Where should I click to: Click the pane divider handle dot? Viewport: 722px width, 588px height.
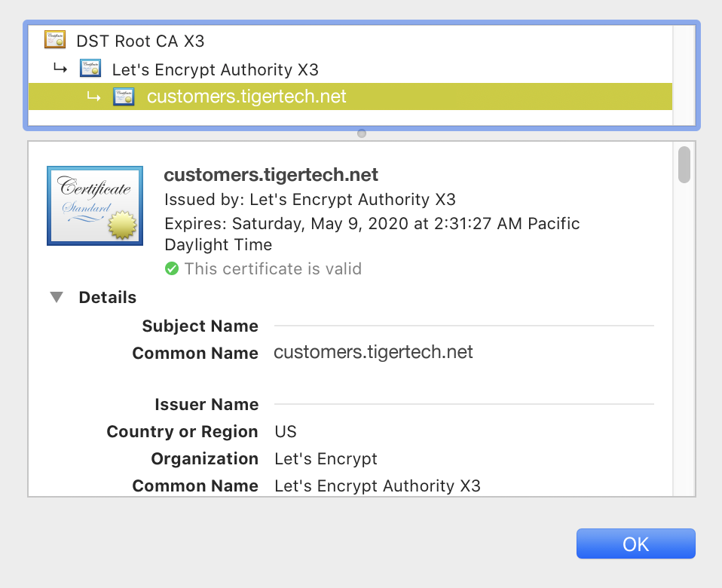[361, 133]
